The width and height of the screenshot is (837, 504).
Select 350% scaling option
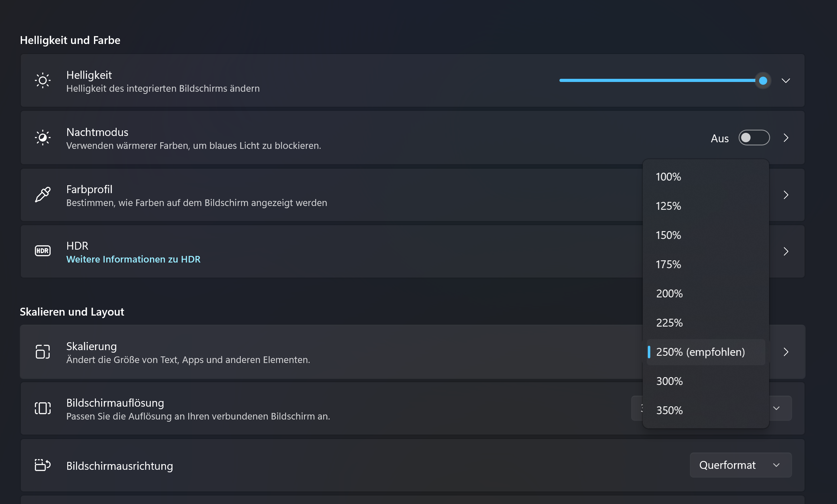coord(669,410)
